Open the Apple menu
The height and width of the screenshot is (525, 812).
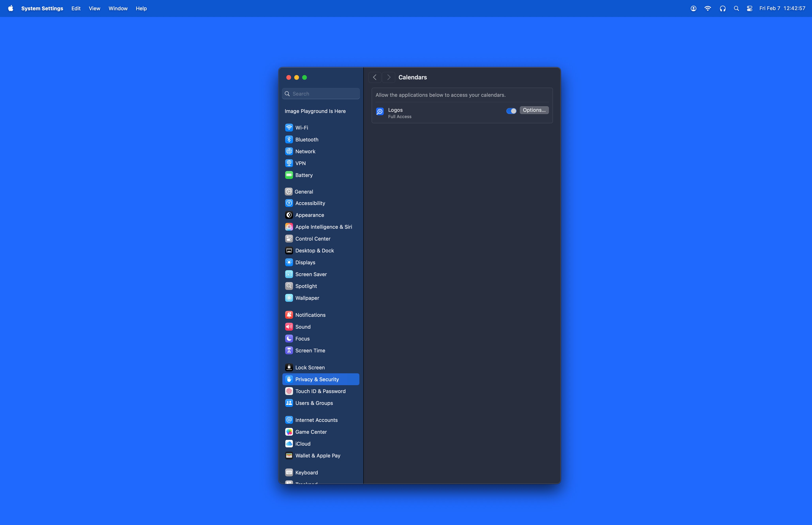click(x=10, y=8)
